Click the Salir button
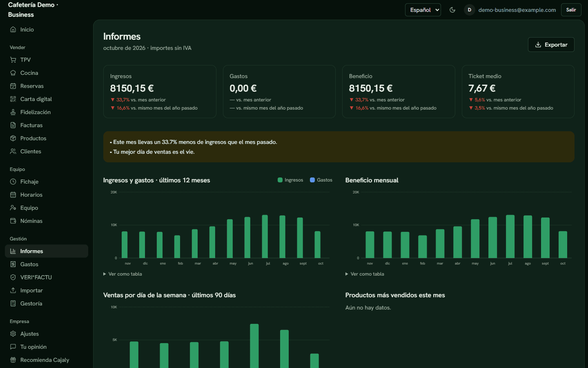Viewport: 588px width, 368px height. click(571, 10)
